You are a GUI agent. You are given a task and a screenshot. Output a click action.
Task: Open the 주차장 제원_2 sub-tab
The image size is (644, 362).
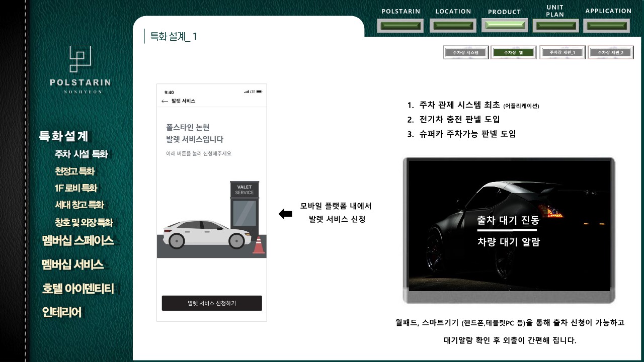coord(610,52)
